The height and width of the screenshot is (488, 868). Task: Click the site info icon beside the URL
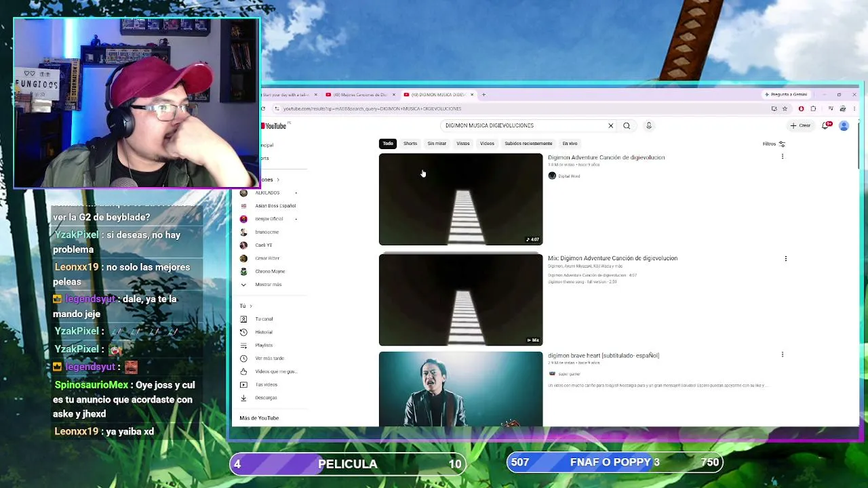pos(277,108)
